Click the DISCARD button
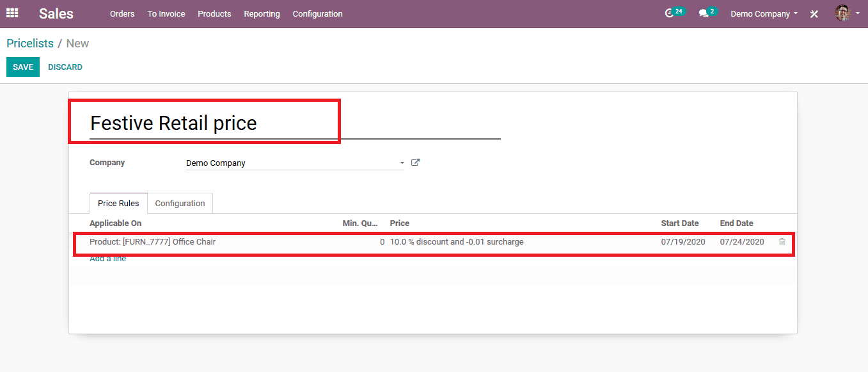Image resolution: width=868 pixels, height=372 pixels. [x=65, y=67]
